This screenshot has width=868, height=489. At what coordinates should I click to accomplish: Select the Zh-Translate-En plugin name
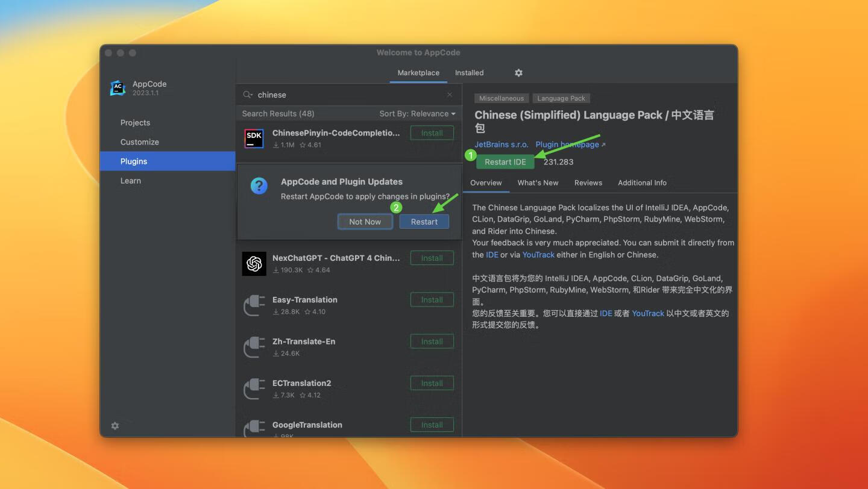pyautogui.click(x=304, y=341)
